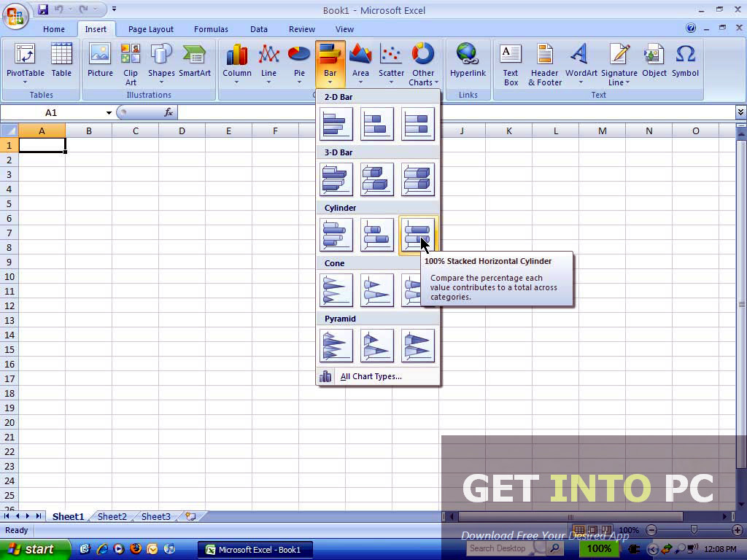The image size is (747, 560).
Task: Open the Windows start menu
Action: (x=34, y=549)
